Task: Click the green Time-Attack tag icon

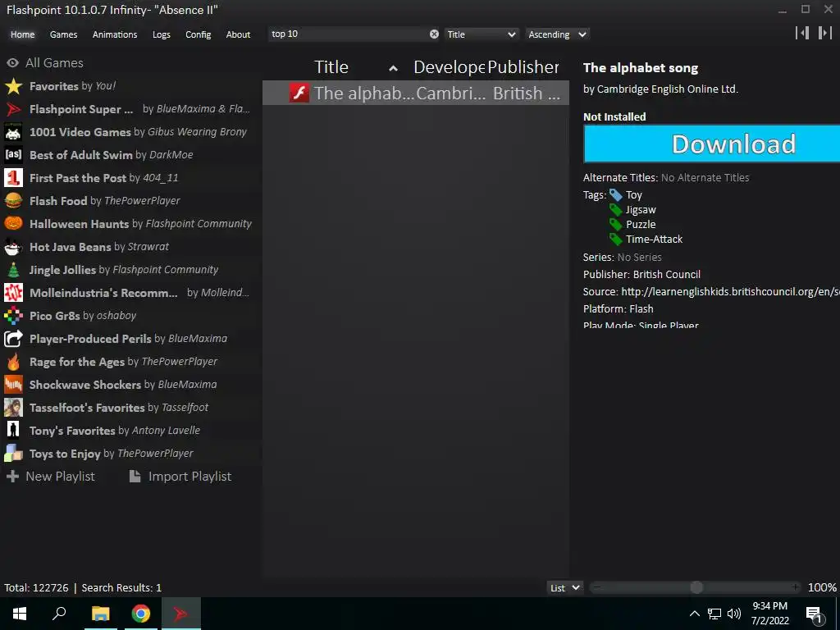Action: (x=615, y=240)
